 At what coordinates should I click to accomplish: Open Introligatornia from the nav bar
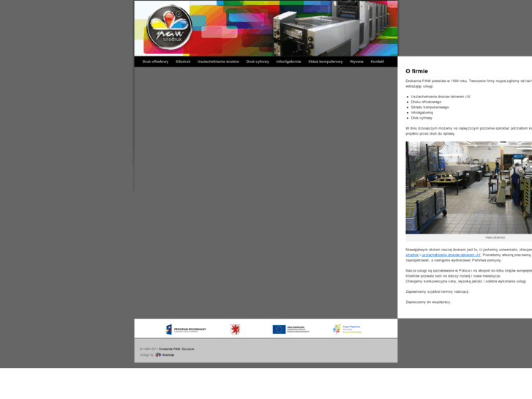288,61
